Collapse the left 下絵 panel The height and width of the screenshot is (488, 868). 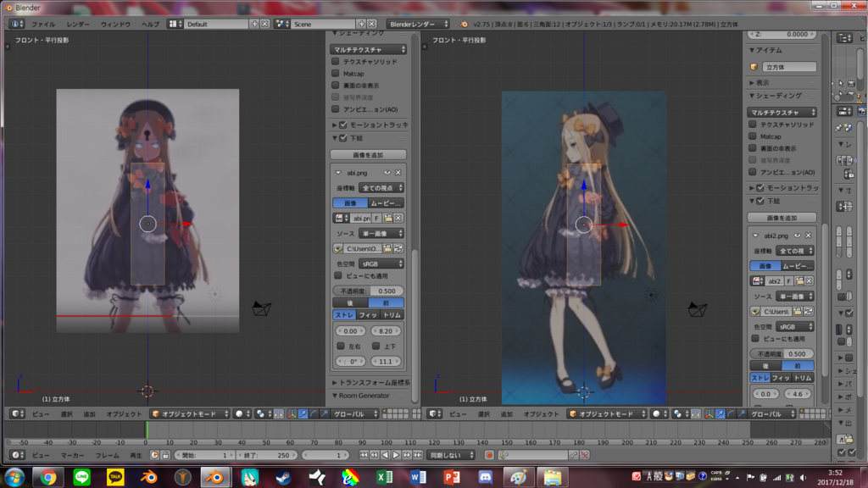pyautogui.click(x=335, y=138)
